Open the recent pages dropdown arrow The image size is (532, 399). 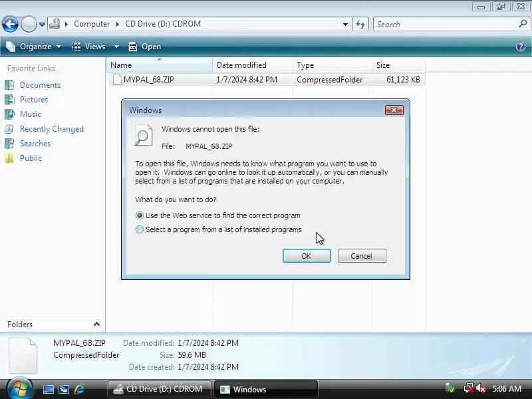[42, 25]
